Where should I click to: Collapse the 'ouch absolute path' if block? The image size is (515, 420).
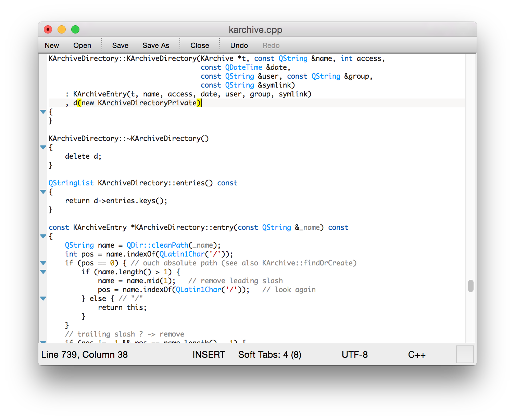43,263
